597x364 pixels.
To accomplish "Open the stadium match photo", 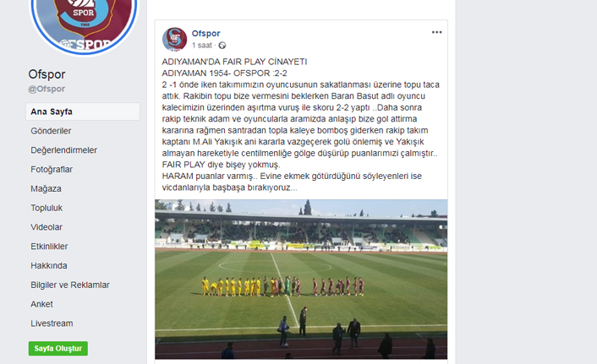I will (x=301, y=280).
